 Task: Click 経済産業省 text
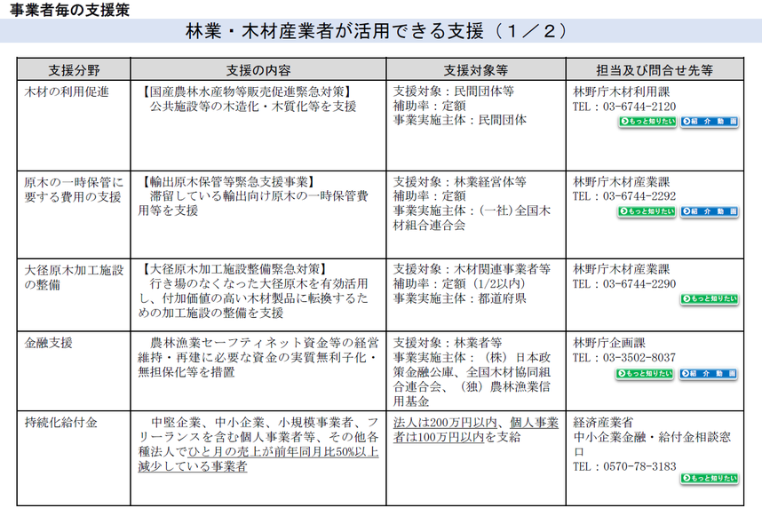click(603, 423)
